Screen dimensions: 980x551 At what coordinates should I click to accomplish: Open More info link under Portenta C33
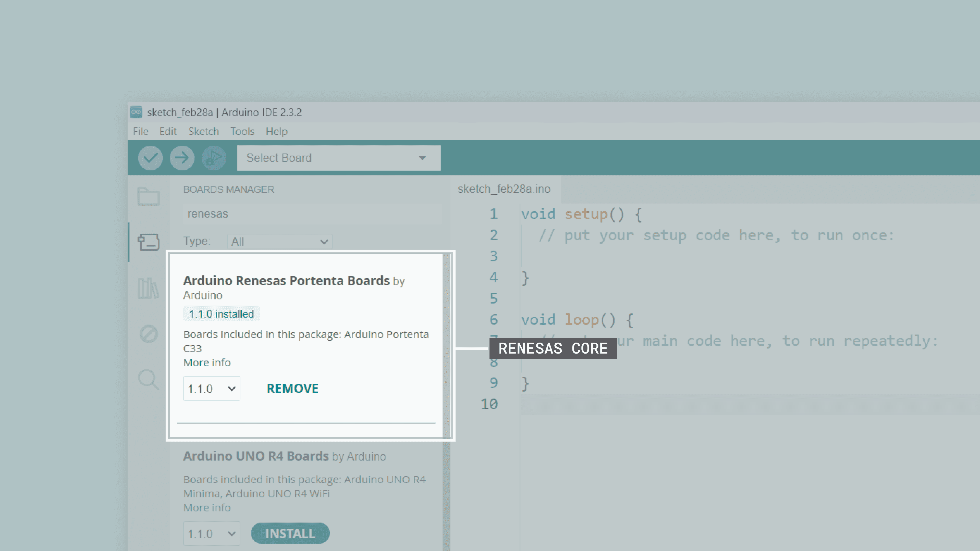pos(206,362)
